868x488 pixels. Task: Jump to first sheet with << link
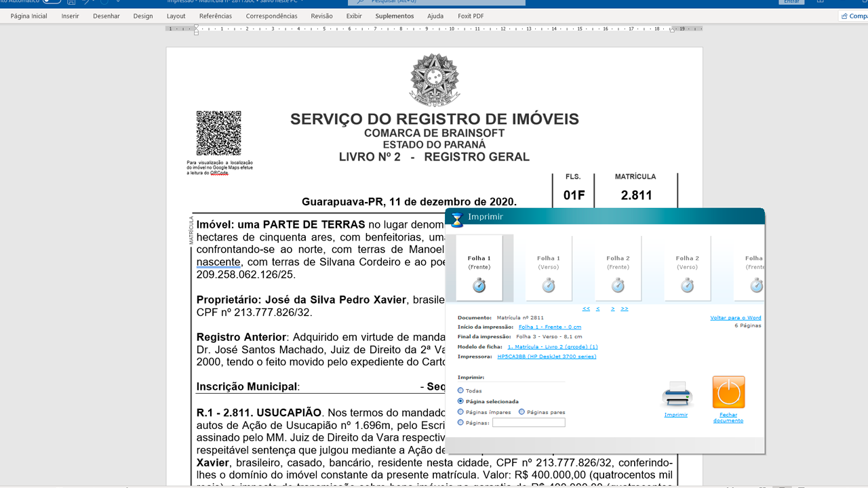[587, 308]
